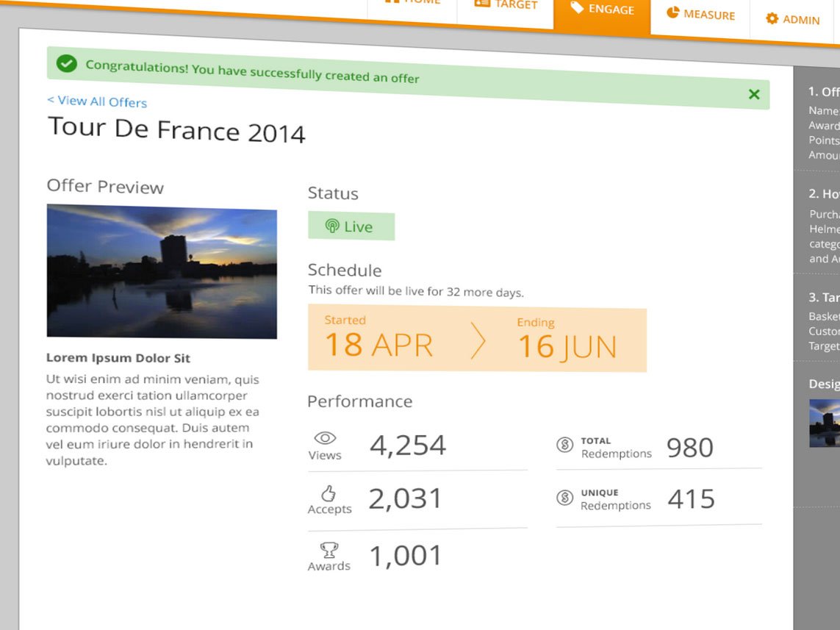Viewport: 840px width, 630px height.
Task: Click the Live broadcast icon
Action: pyautogui.click(x=332, y=226)
